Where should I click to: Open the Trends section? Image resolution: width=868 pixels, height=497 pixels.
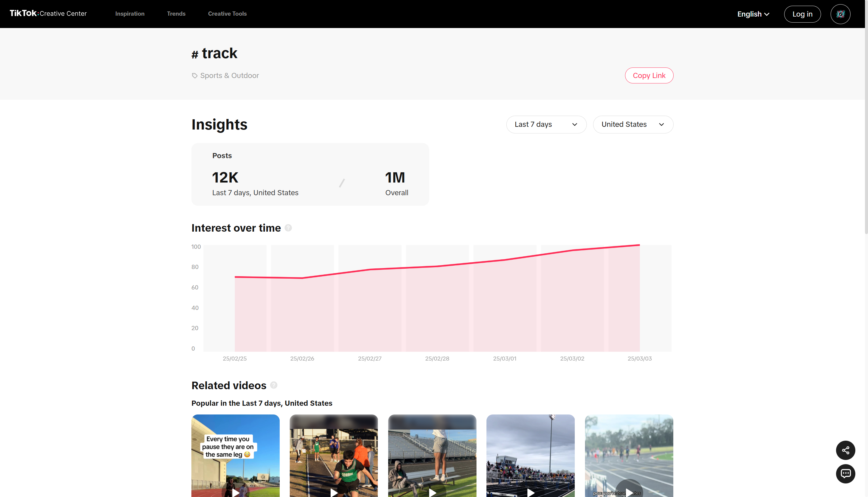(x=176, y=14)
